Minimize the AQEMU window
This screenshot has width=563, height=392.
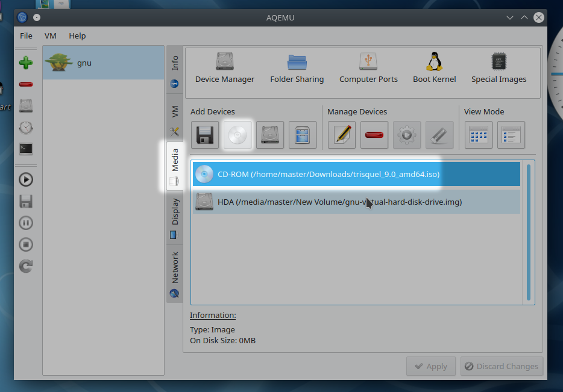pyautogui.click(x=510, y=17)
